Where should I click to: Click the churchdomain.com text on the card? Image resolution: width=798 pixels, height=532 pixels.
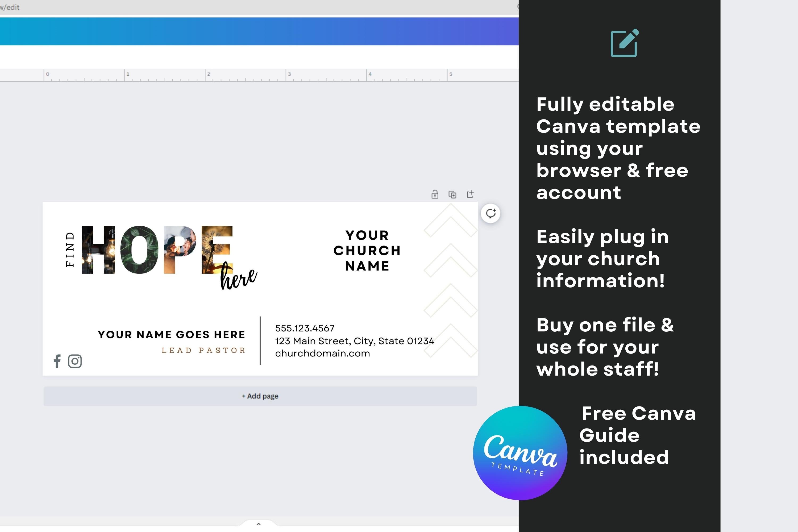322,353
